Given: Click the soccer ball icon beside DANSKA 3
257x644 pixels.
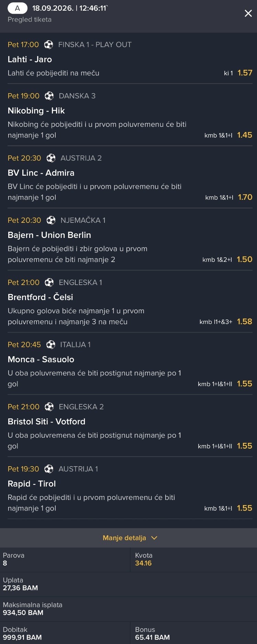Looking at the screenshot, I should (49, 96).
